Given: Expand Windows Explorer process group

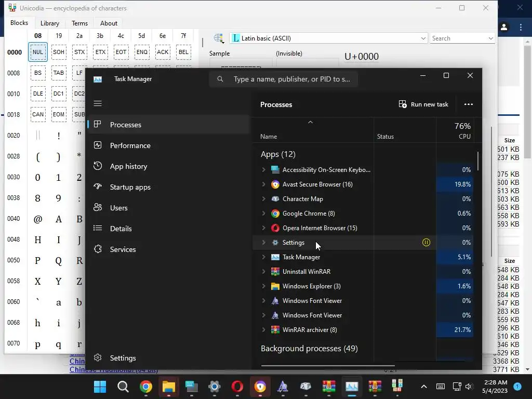Looking at the screenshot, I should click(x=263, y=286).
